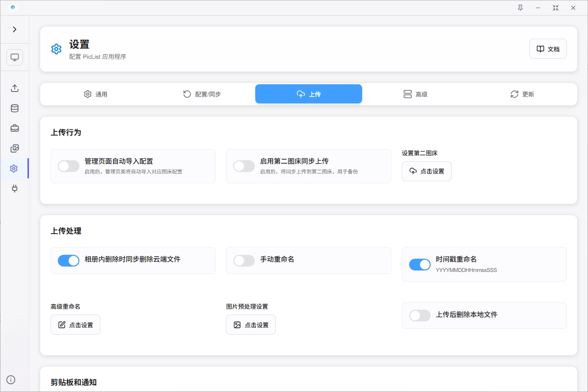Open the Upload section in the sidebar

point(15,88)
